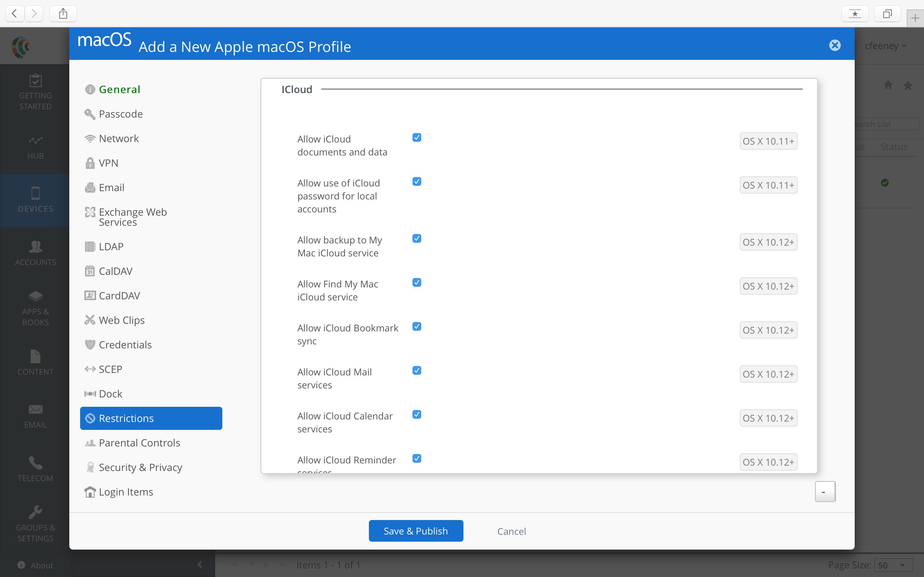Open the Page Size dropdown
The image size is (924, 577).
coord(893,565)
